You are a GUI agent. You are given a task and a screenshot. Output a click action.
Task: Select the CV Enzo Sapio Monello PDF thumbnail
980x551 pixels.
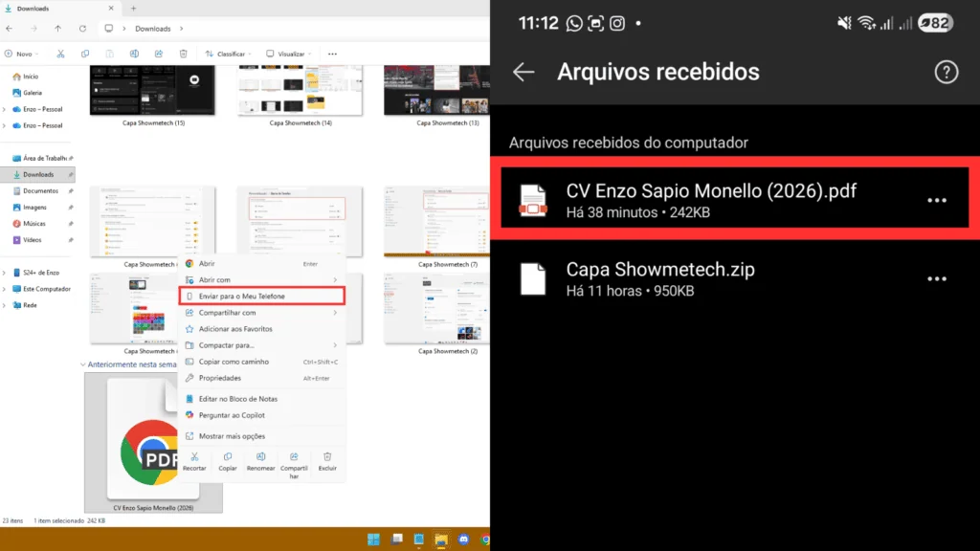[x=153, y=443]
